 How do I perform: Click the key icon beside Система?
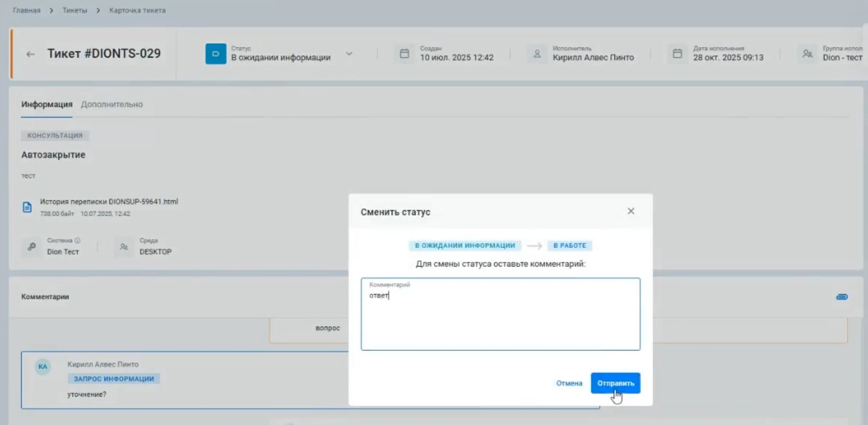click(x=32, y=247)
